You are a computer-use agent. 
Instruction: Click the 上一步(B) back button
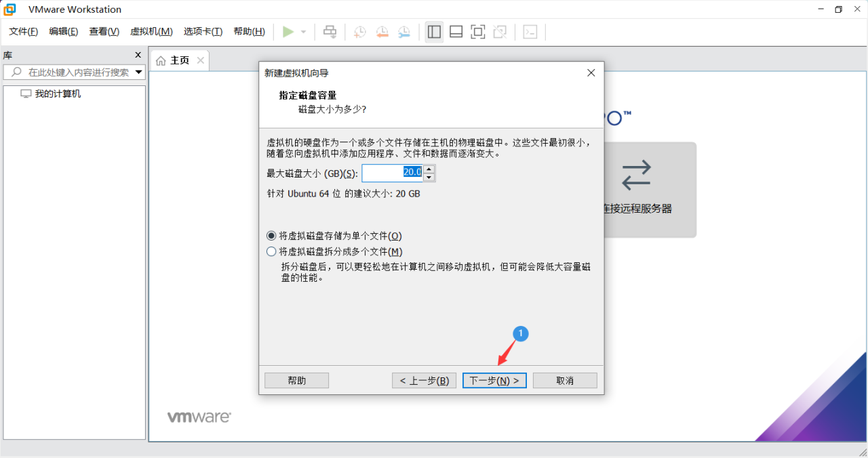[424, 381]
